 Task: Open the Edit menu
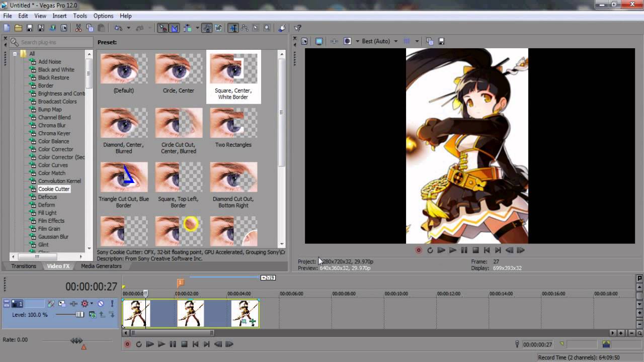point(23,16)
